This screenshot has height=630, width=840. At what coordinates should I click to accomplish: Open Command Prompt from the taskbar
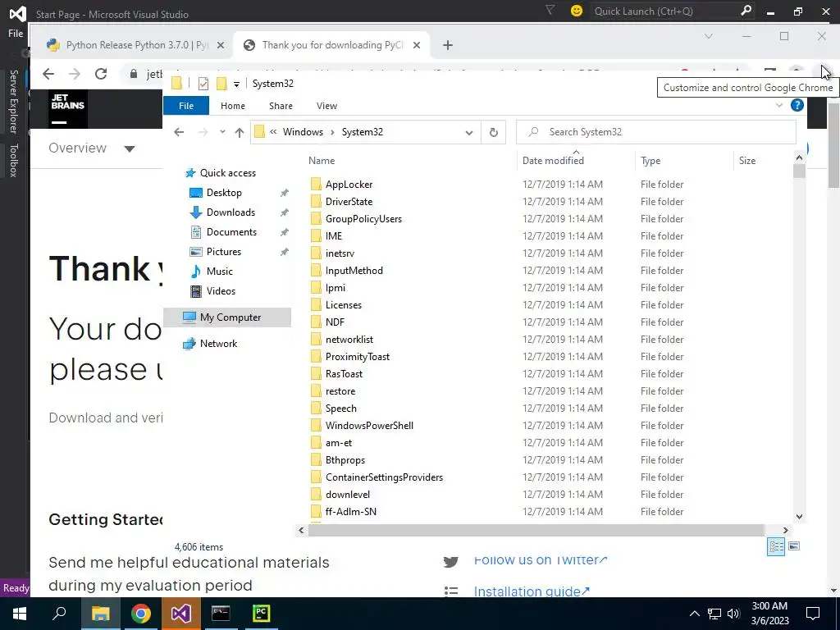(x=221, y=614)
